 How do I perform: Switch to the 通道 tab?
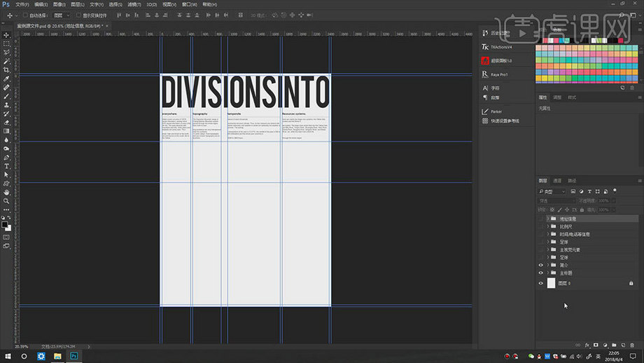[558, 180]
